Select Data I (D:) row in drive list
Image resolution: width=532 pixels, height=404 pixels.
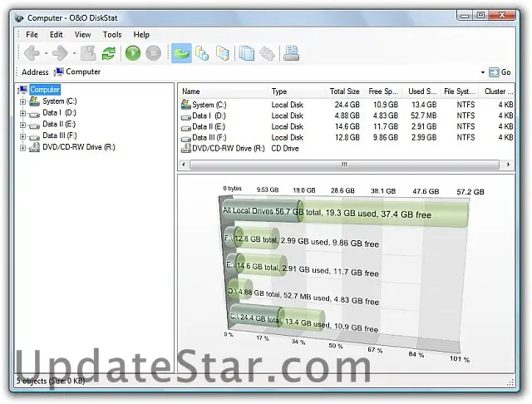(347, 116)
